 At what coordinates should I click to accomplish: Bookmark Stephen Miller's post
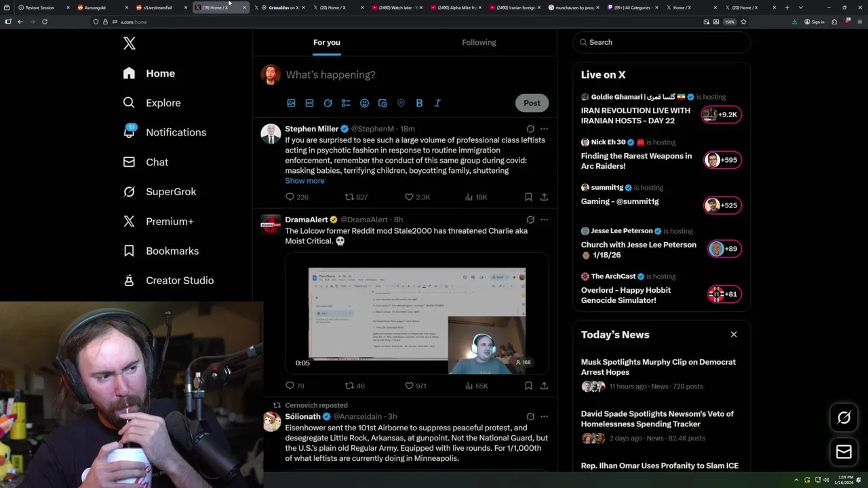tap(528, 197)
